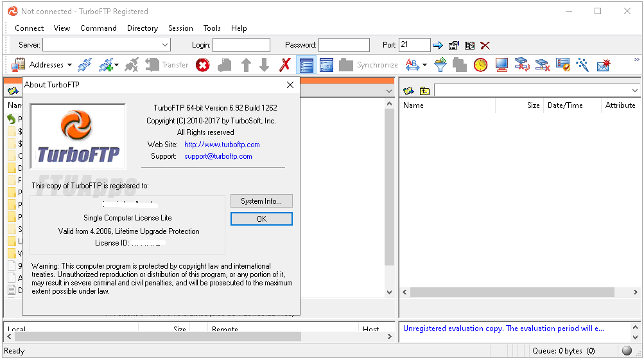The height and width of the screenshot is (358, 644).
Task: Click the local pane scroll down arrow
Action: click(389, 292)
